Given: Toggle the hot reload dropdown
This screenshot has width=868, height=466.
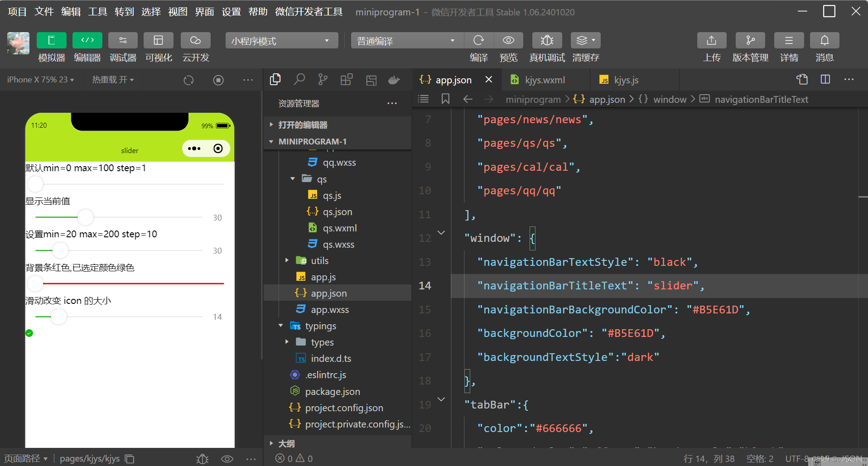Looking at the screenshot, I should pos(113,80).
